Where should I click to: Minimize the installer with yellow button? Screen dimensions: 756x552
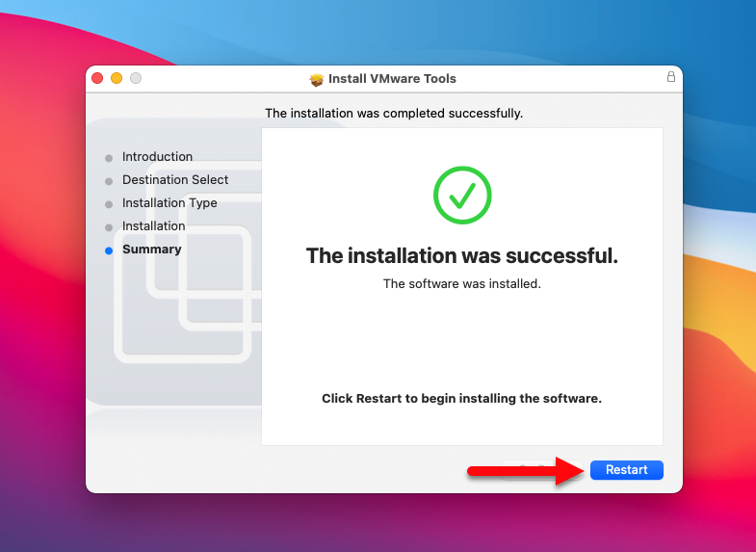(x=117, y=78)
